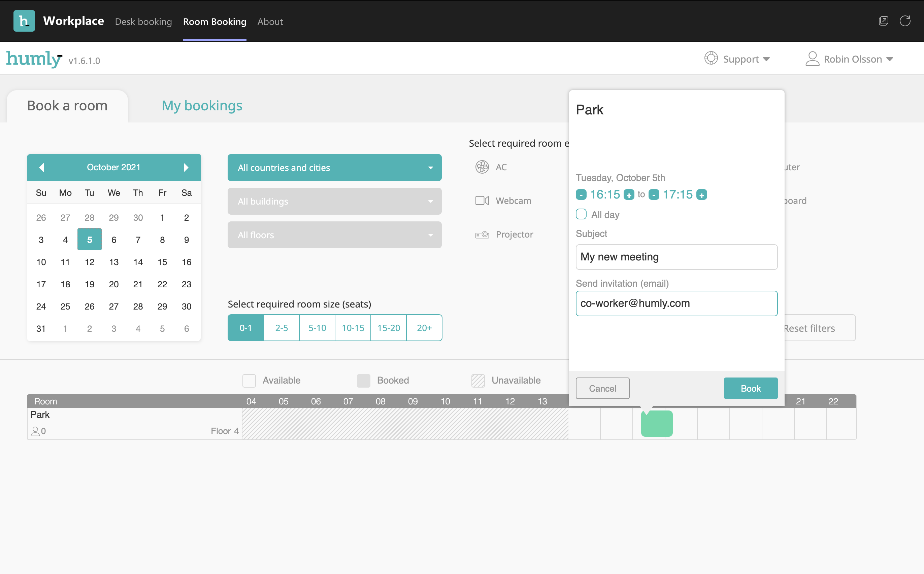
Task: Enable the All day checkbox
Action: (x=581, y=214)
